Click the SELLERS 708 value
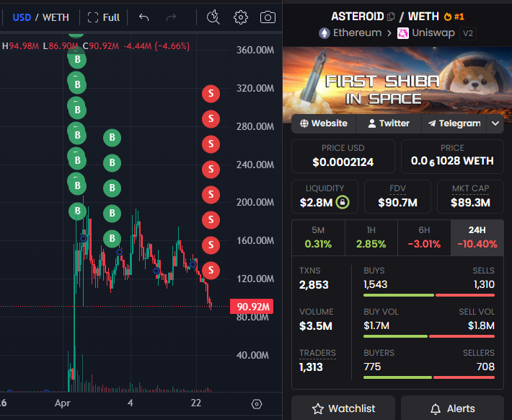 tap(485, 367)
